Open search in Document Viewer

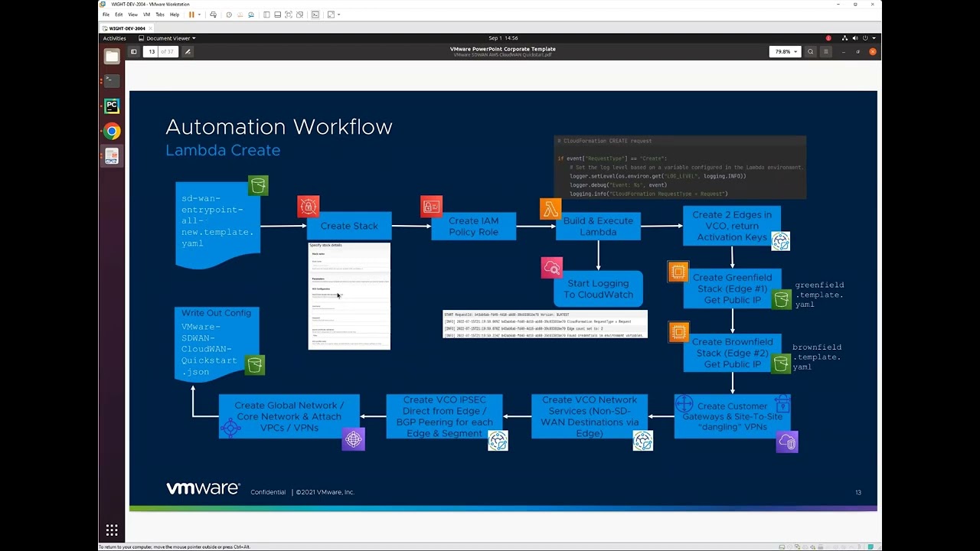click(811, 52)
